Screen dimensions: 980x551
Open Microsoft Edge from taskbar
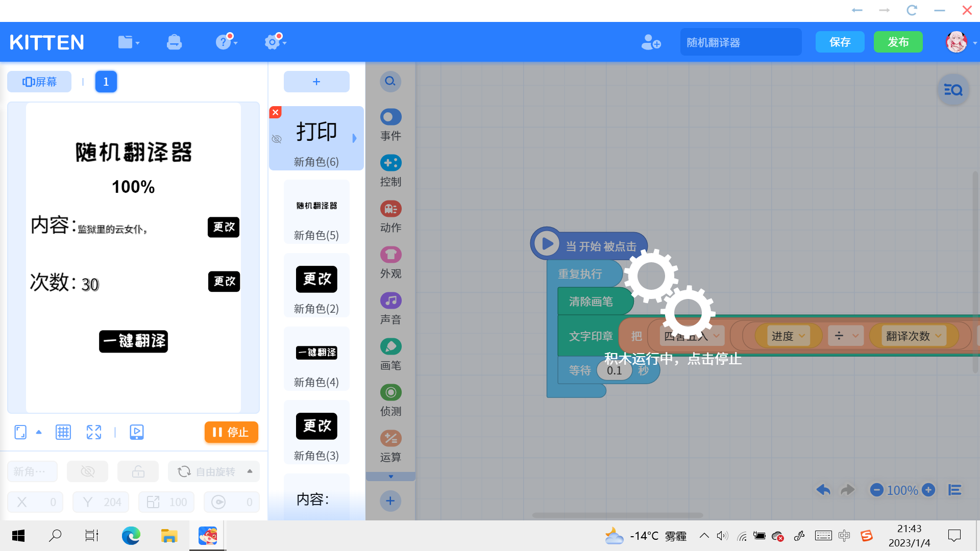click(131, 536)
